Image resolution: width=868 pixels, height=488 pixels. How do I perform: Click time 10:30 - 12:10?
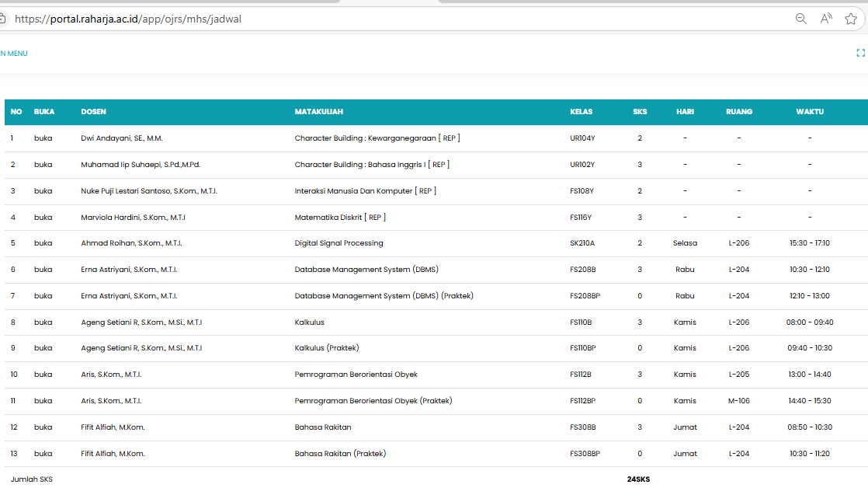(810, 269)
